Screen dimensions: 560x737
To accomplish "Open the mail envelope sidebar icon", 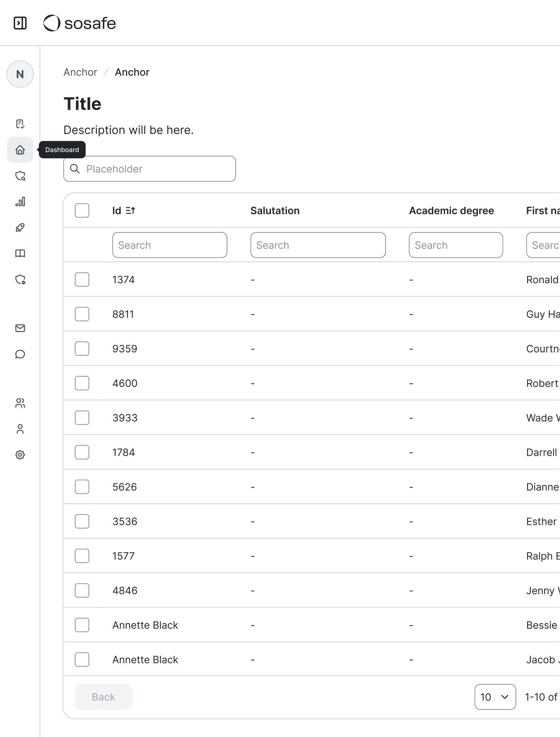I will pyautogui.click(x=20, y=328).
